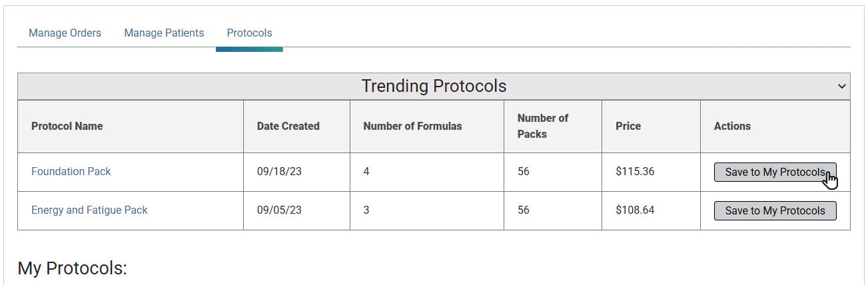Click the Number of Formulas column header

412,126
